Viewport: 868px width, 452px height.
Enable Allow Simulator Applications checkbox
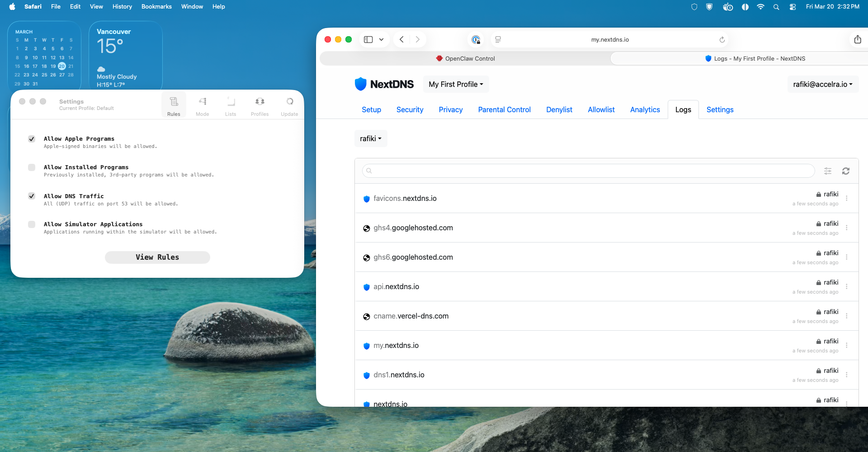tap(32, 224)
